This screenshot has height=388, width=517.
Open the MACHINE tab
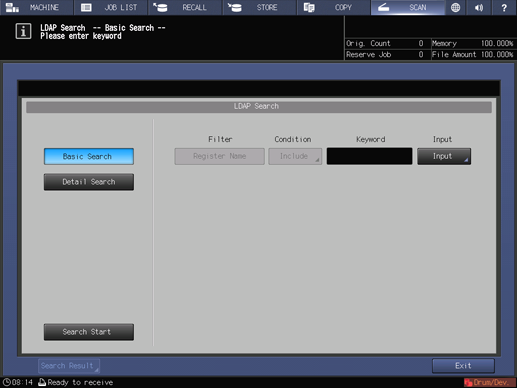tap(36, 7)
